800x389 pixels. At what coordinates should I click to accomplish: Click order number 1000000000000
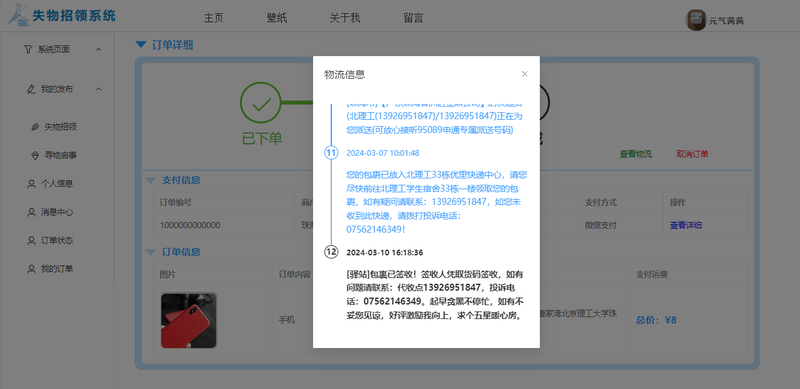click(x=190, y=225)
